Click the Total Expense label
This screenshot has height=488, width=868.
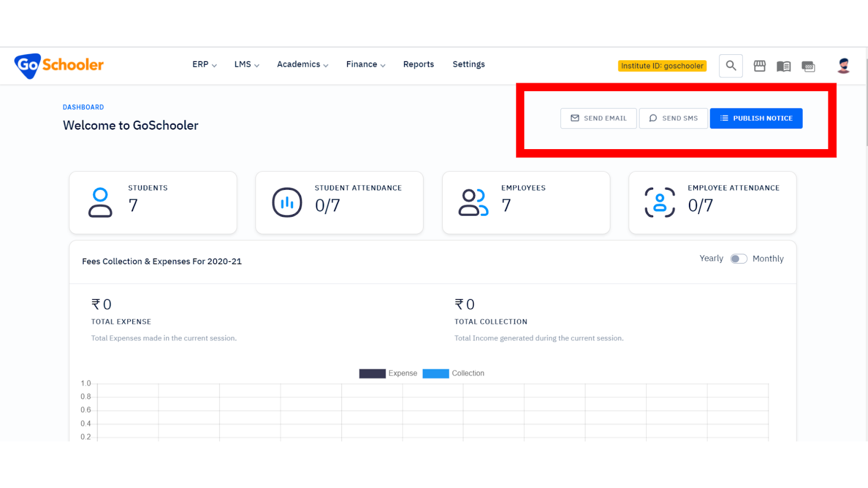pyautogui.click(x=121, y=322)
